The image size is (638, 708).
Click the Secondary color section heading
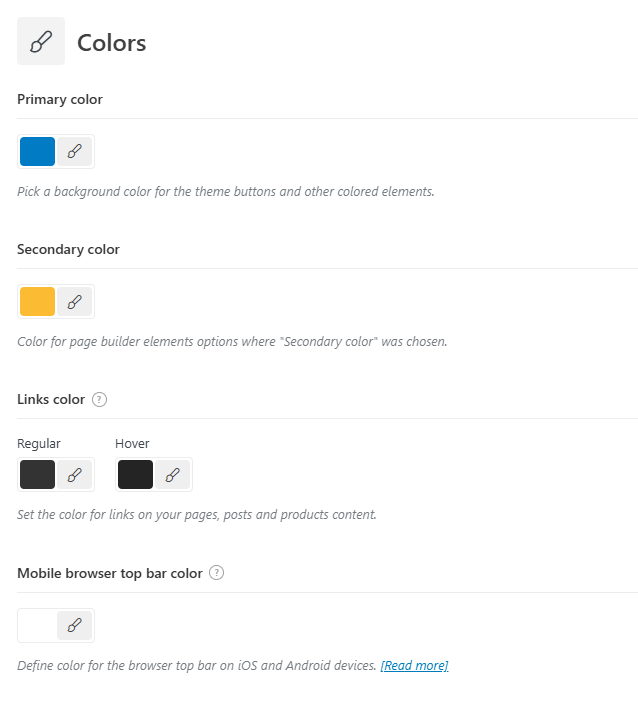(68, 249)
